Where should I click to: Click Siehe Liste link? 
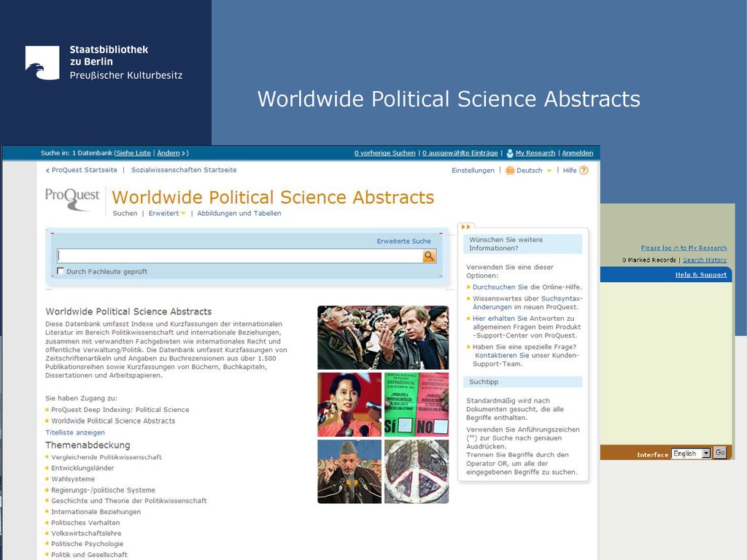133,153
